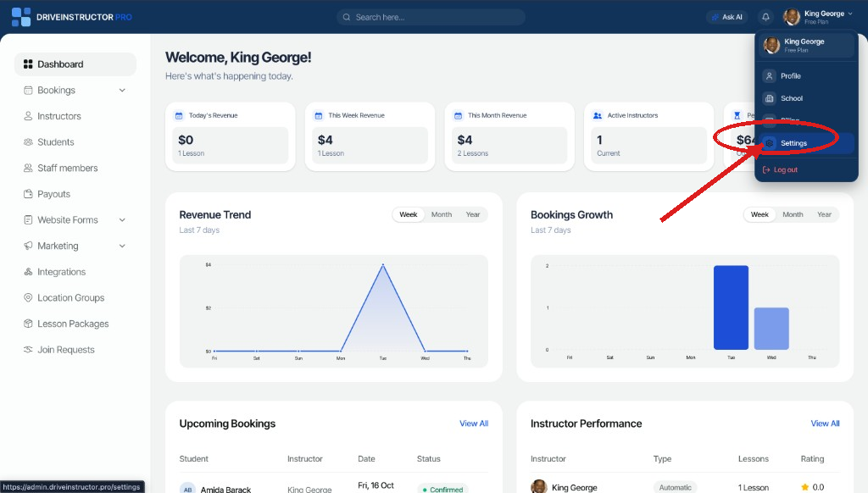
Task: Click the Payouts label in sidebar
Action: (53, 194)
